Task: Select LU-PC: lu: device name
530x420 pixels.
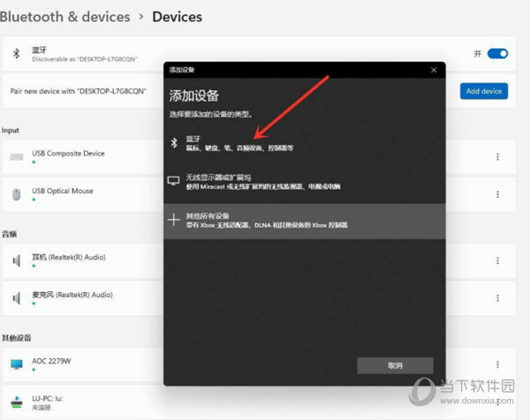Action: point(48,399)
